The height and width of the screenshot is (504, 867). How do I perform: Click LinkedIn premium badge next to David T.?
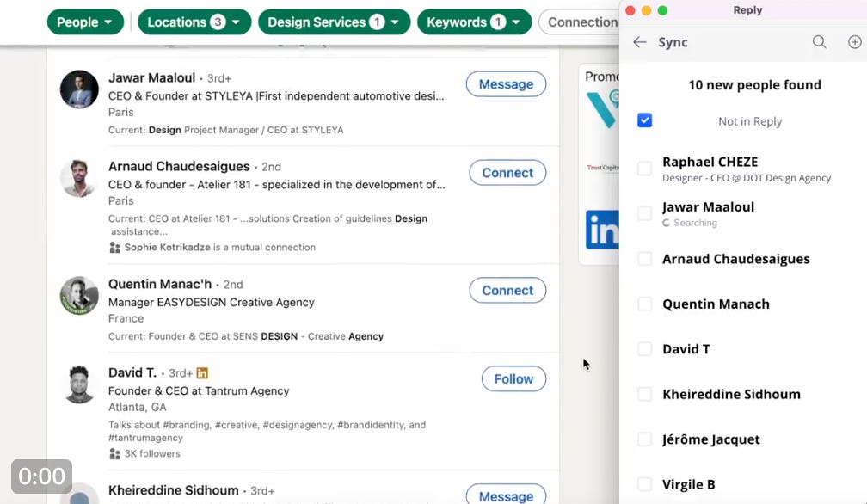pos(202,373)
